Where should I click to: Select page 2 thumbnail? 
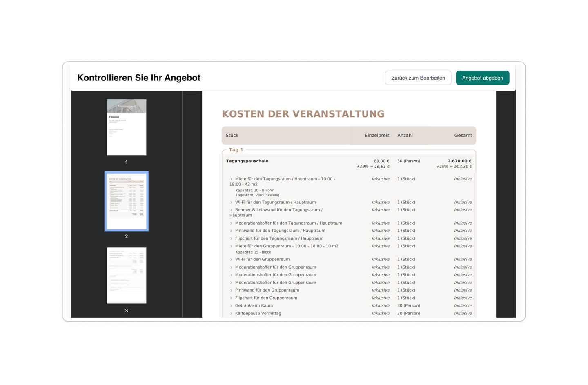(x=126, y=201)
